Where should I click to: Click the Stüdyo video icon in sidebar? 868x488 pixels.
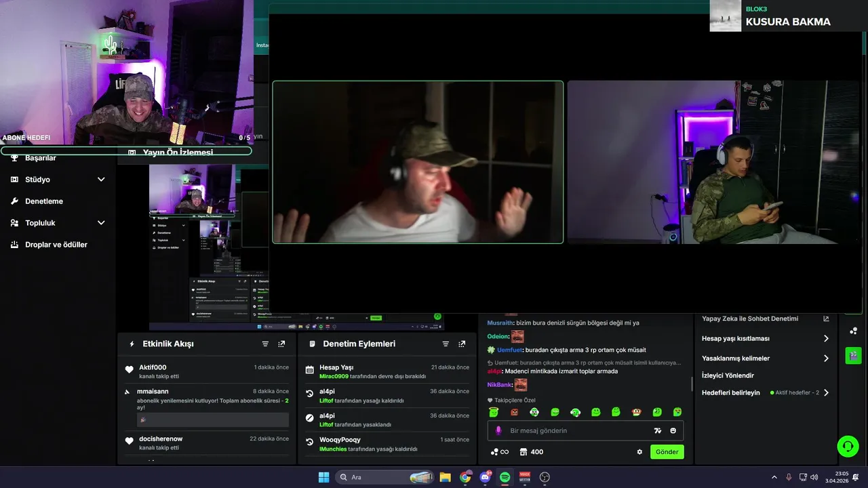pos(14,180)
